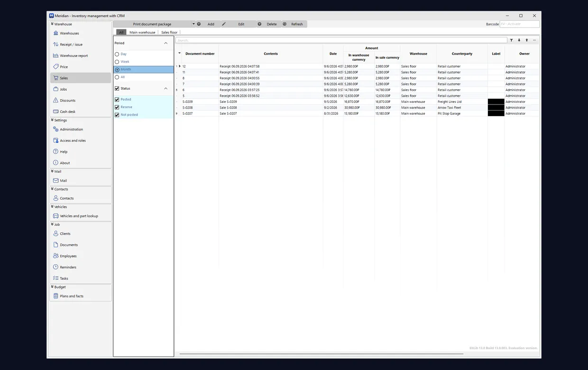Click in the Search input field
The height and width of the screenshot is (370, 588).
click(x=341, y=40)
